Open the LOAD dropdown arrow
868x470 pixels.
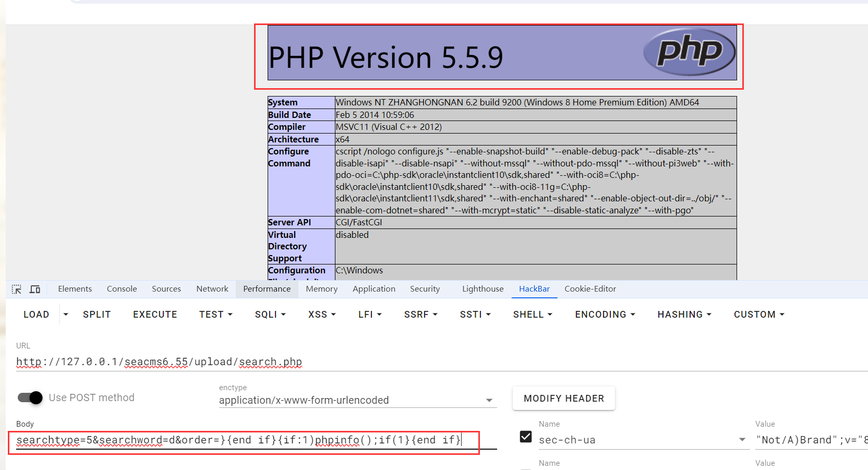click(66, 315)
